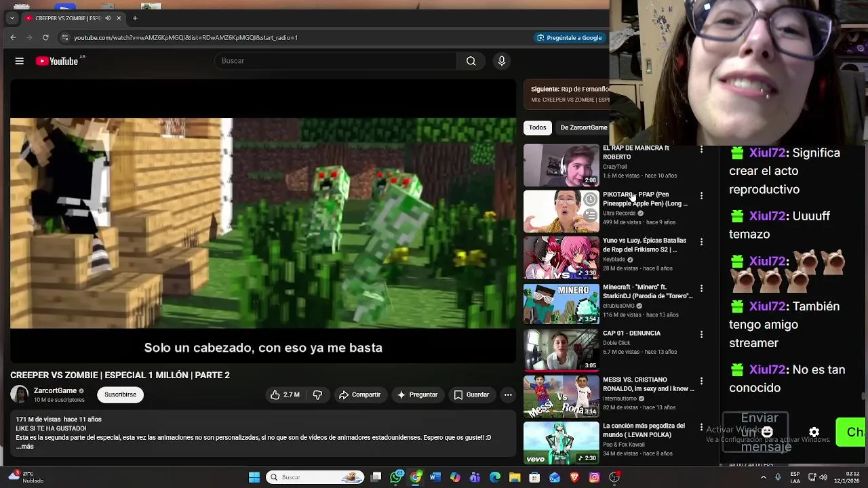Click the youtube.com URL in the address bar
The width and height of the screenshot is (868, 488).
tap(186, 38)
